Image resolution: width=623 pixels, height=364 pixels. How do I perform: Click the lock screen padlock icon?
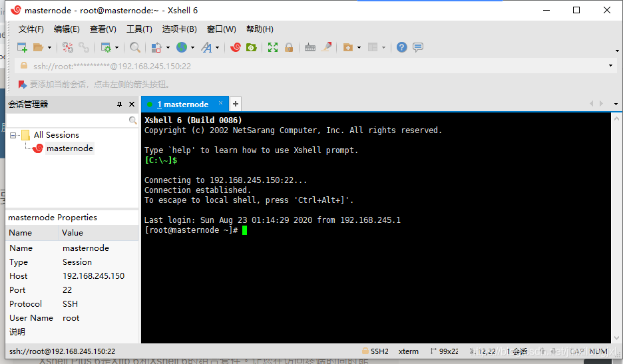click(289, 47)
